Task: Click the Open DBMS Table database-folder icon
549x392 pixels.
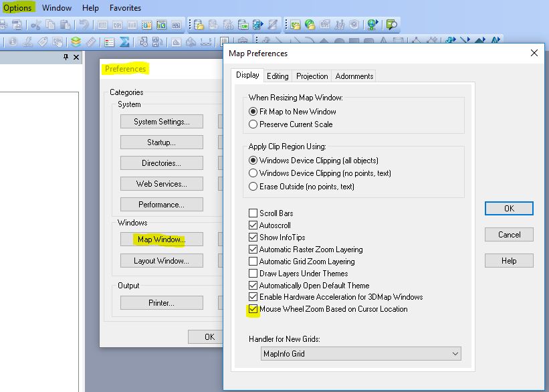Action: click(x=199, y=25)
